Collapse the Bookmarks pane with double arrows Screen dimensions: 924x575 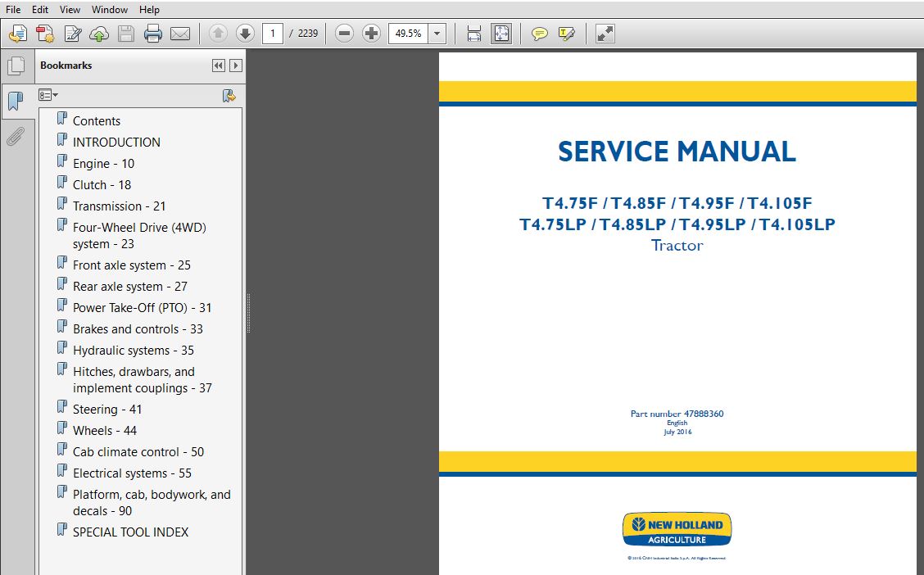pos(218,66)
